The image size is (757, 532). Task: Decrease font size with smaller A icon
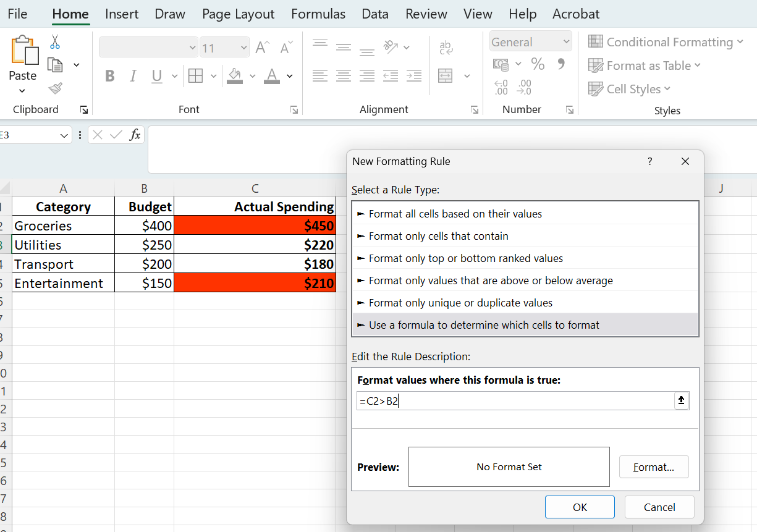click(x=286, y=48)
